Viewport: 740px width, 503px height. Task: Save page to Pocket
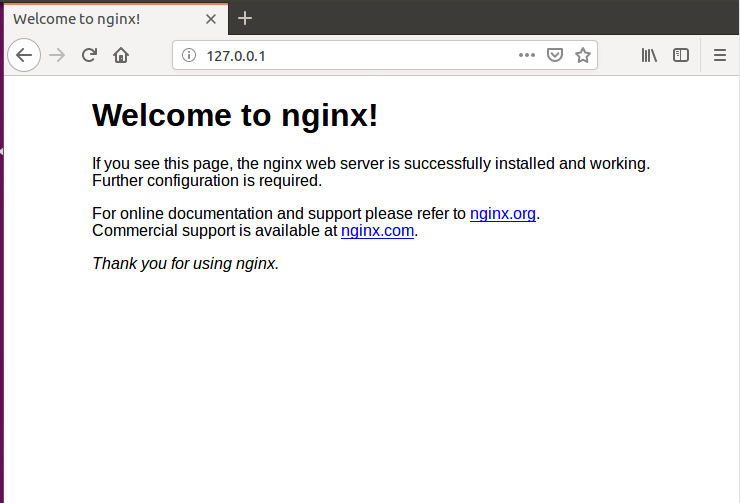pos(555,55)
